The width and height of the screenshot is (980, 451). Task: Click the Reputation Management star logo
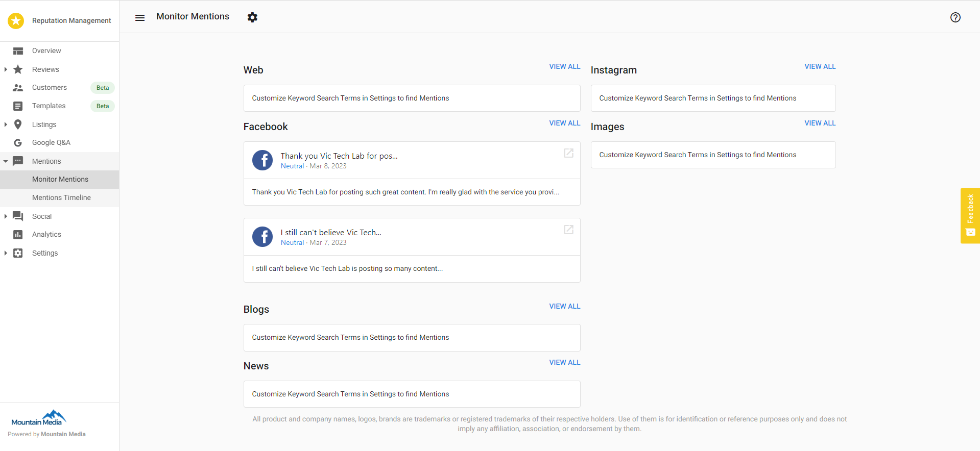point(16,20)
